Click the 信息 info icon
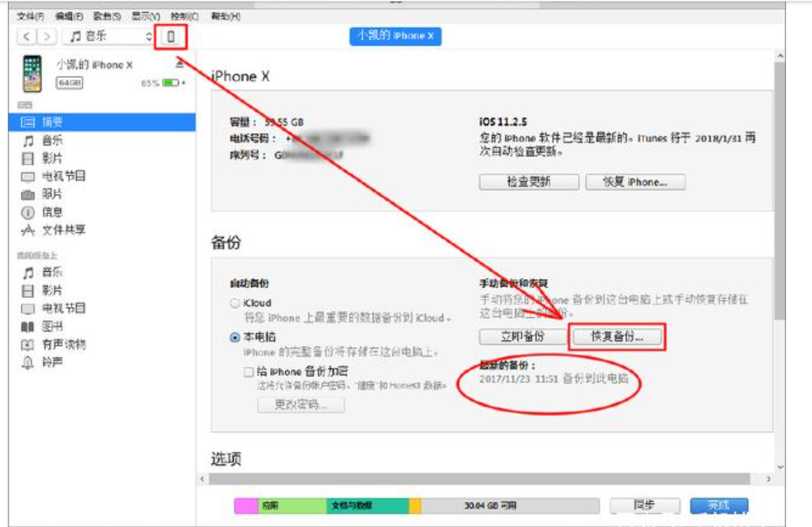This screenshot has height=527, width=812. point(28,212)
